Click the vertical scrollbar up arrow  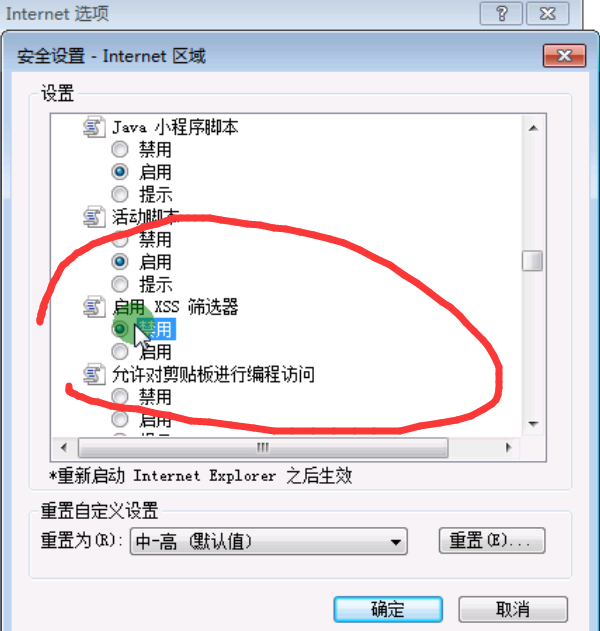(x=533, y=128)
